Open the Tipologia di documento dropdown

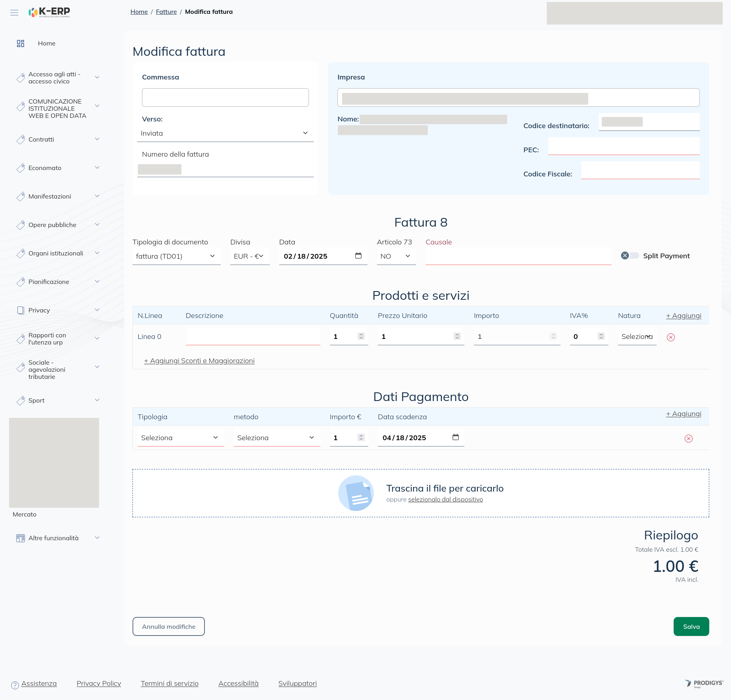coord(176,256)
